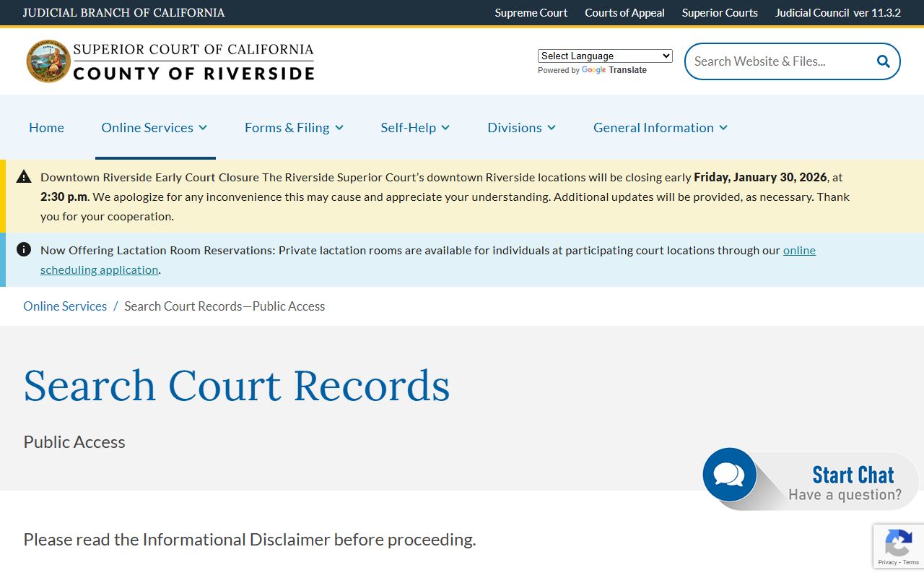Screen dimensions: 924x578
Task: Open the Start Chat bubble icon
Action: tap(729, 475)
